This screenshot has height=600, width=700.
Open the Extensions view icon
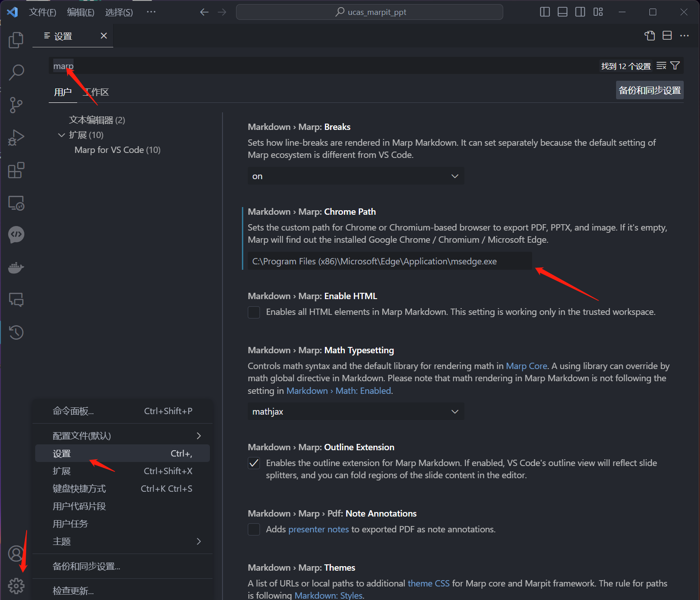[x=16, y=170]
